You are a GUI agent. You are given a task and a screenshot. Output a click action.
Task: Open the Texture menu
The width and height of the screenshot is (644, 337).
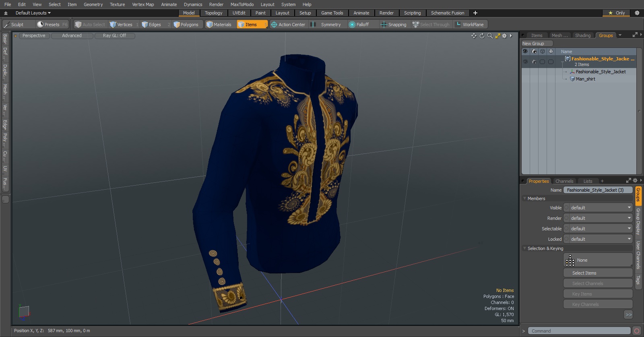[117, 4]
